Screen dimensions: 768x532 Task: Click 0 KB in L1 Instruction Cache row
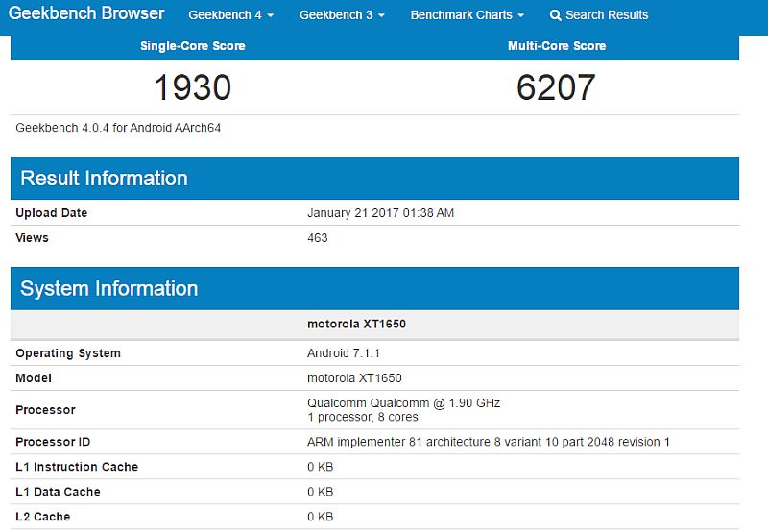321,468
